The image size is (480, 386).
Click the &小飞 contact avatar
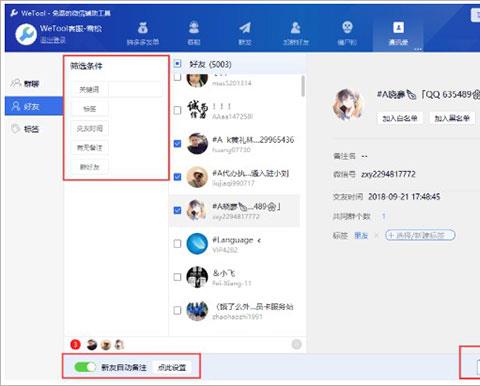point(197,277)
